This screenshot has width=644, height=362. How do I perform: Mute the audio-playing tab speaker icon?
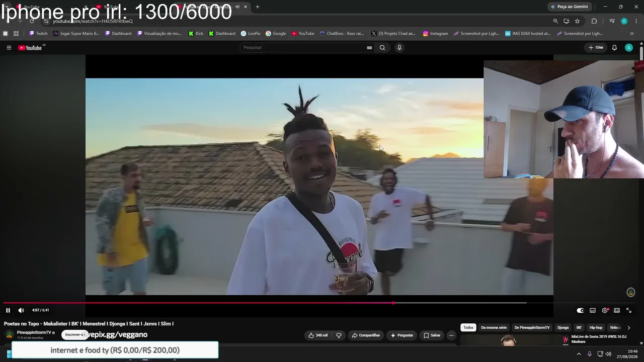[x=237, y=7]
